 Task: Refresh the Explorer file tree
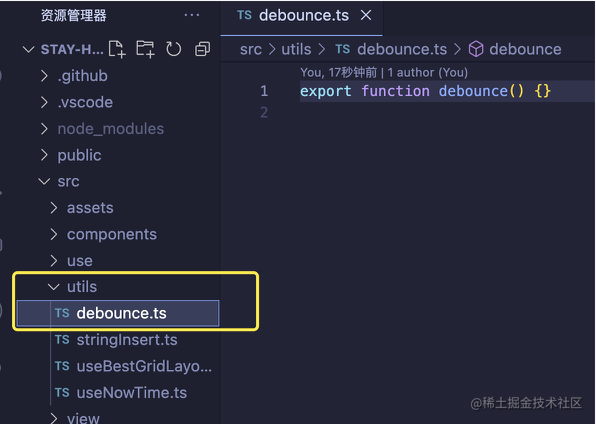[173, 49]
